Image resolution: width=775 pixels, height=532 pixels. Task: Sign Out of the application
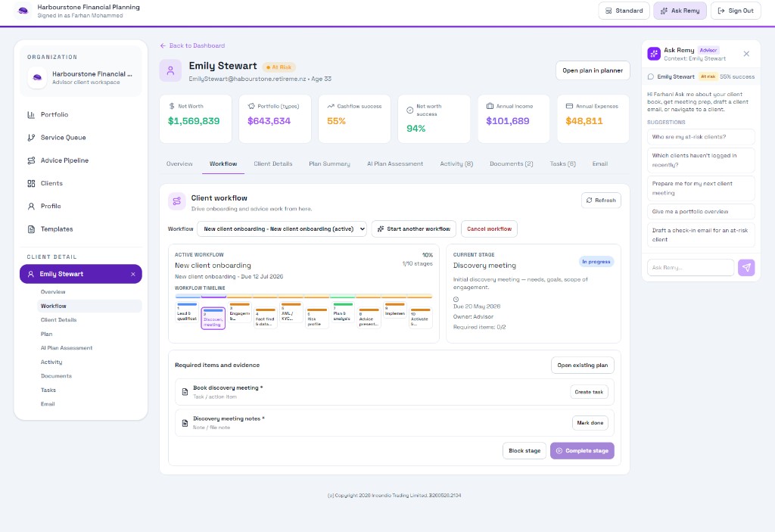click(736, 11)
